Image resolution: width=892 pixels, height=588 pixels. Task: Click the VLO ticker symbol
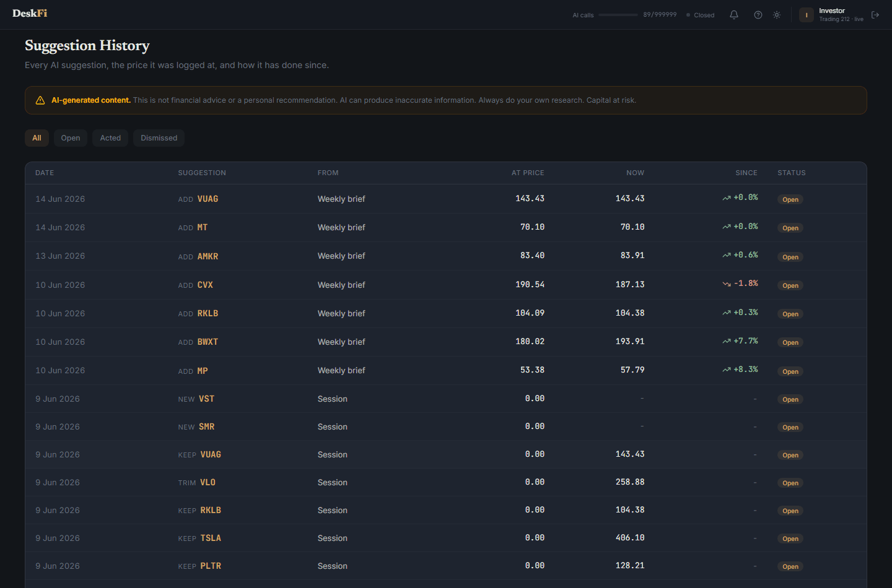(208, 482)
